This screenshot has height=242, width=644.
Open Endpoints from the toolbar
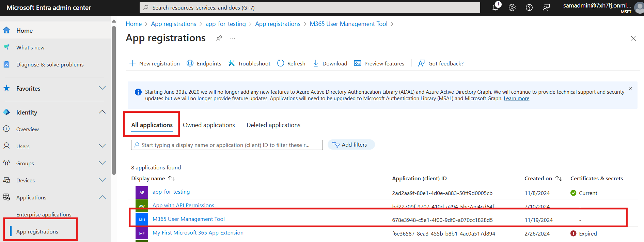[x=204, y=63]
